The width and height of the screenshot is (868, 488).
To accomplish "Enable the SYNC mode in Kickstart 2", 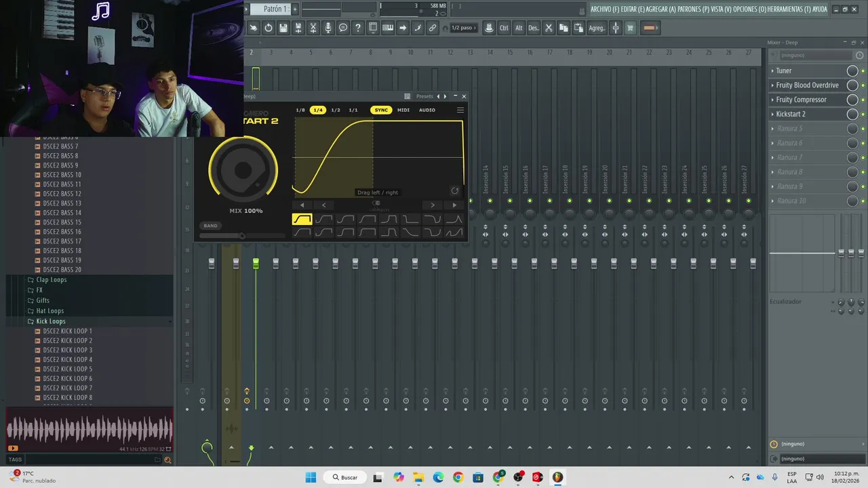I will [x=381, y=110].
